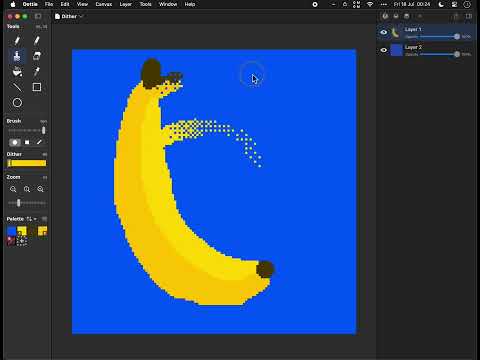This screenshot has width=480, height=360.
Task: Open the Help menu
Action: click(x=190, y=4)
